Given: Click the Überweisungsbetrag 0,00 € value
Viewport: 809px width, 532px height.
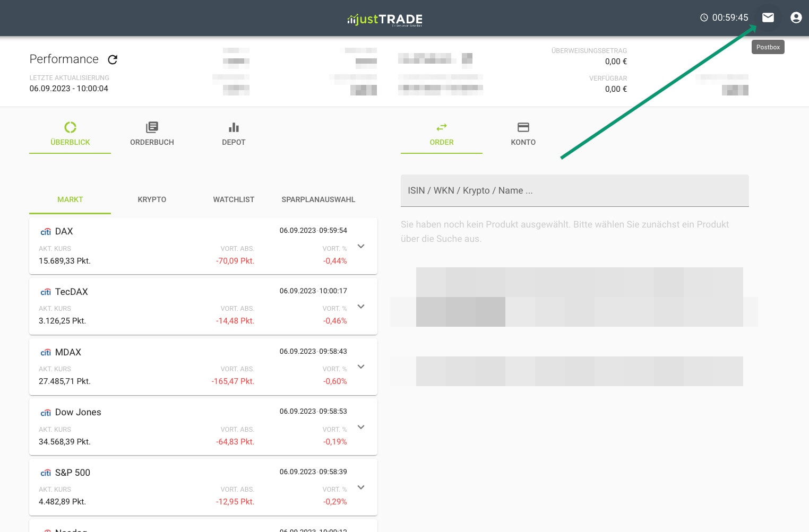Looking at the screenshot, I should point(616,62).
